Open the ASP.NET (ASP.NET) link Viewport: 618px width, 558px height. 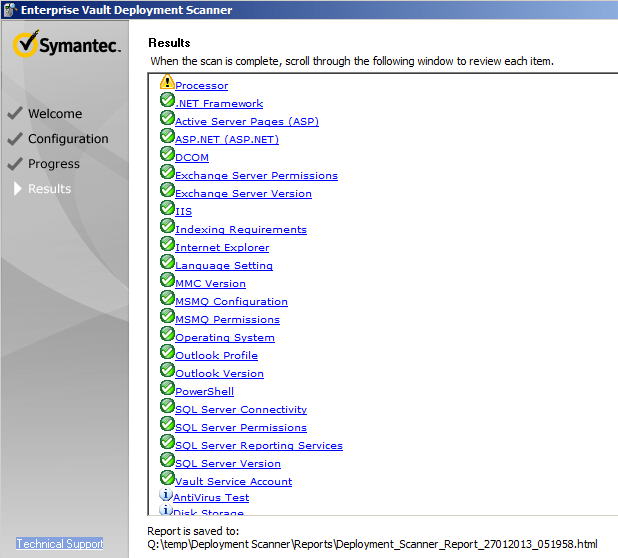[227, 140]
